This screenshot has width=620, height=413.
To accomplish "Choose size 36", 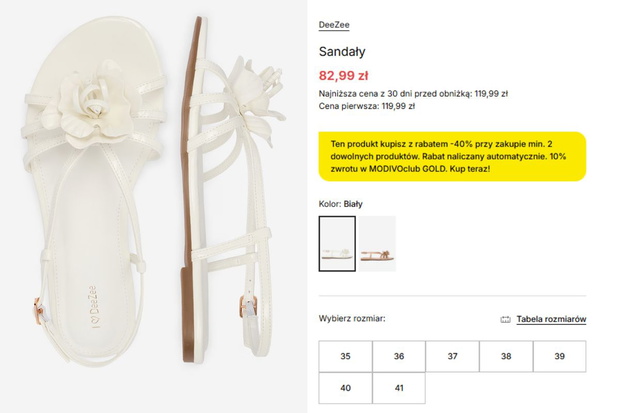I will pyautogui.click(x=399, y=356).
